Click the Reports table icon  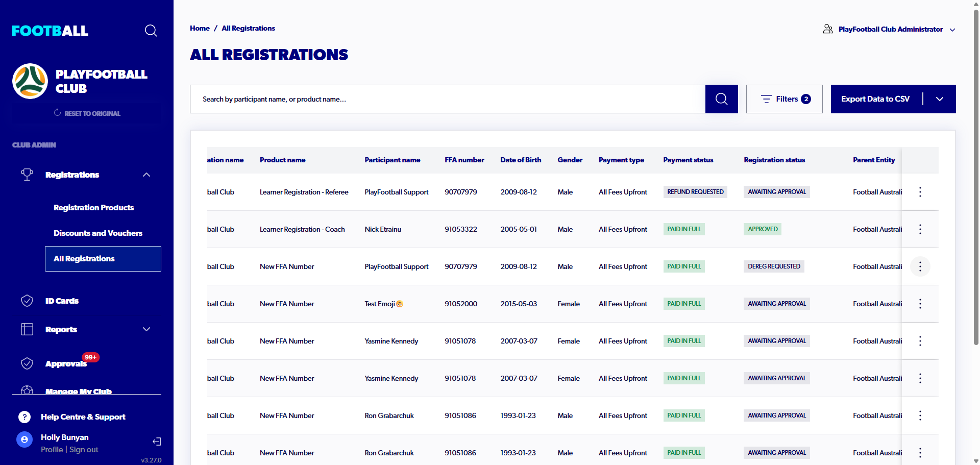click(27, 329)
